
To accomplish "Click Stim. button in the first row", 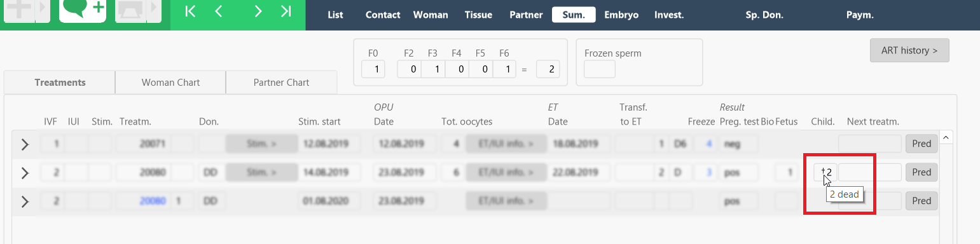I will pos(261,144).
